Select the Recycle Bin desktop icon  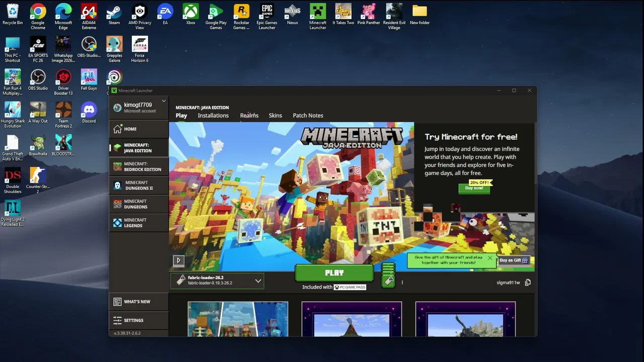tap(13, 15)
